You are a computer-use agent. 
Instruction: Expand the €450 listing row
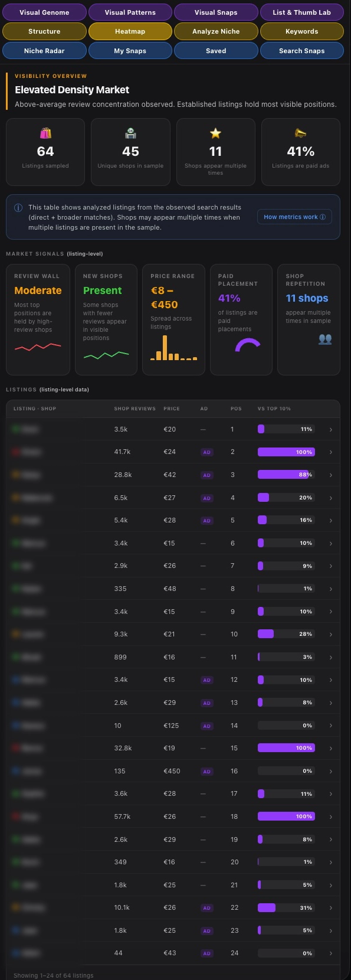coord(330,772)
